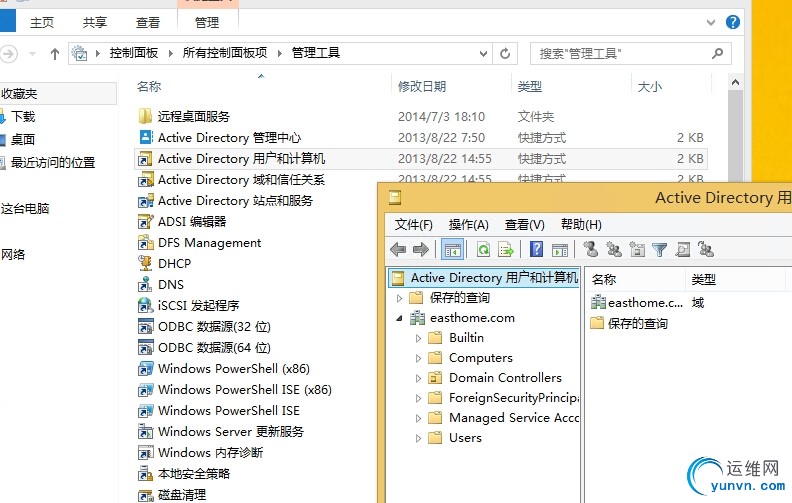This screenshot has height=503, width=792.
Task: Click the refresh button beside address bar
Action: [x=505, y=54]
